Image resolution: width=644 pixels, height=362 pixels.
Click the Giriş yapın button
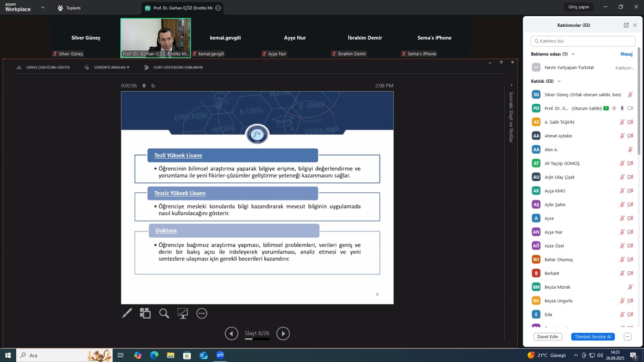tap(579, 7)
